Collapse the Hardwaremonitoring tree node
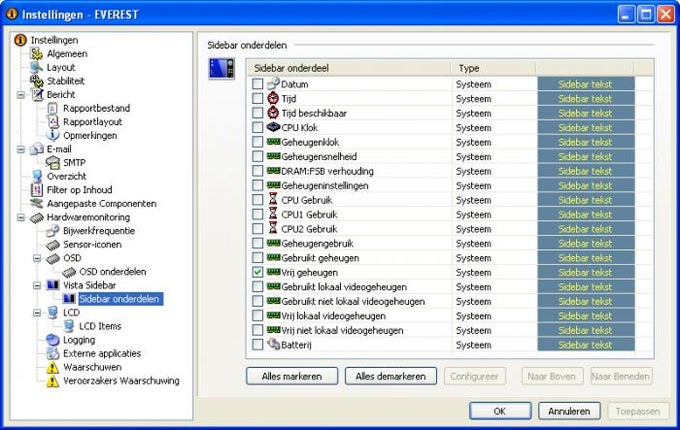Image resolution: width=680 pixels, height=430 pixels. pyautogui.click(x=21, y=217)
